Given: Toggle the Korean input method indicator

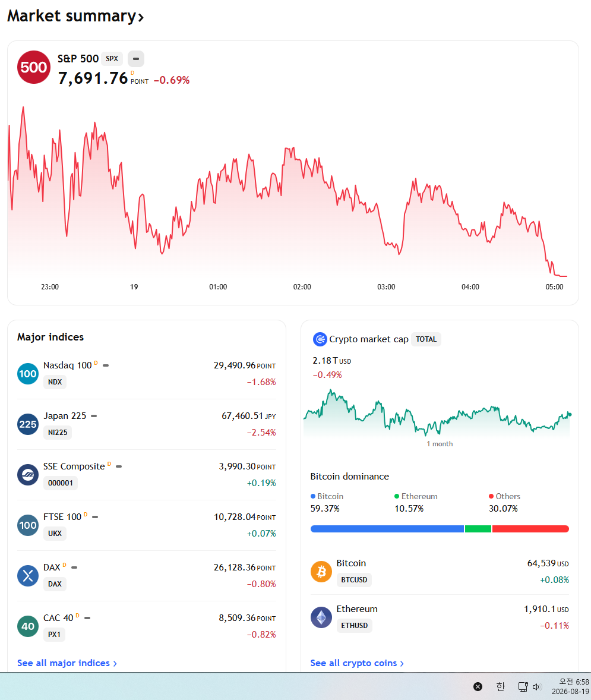Looking at the screenshot, I should click(x=500, y=686).
